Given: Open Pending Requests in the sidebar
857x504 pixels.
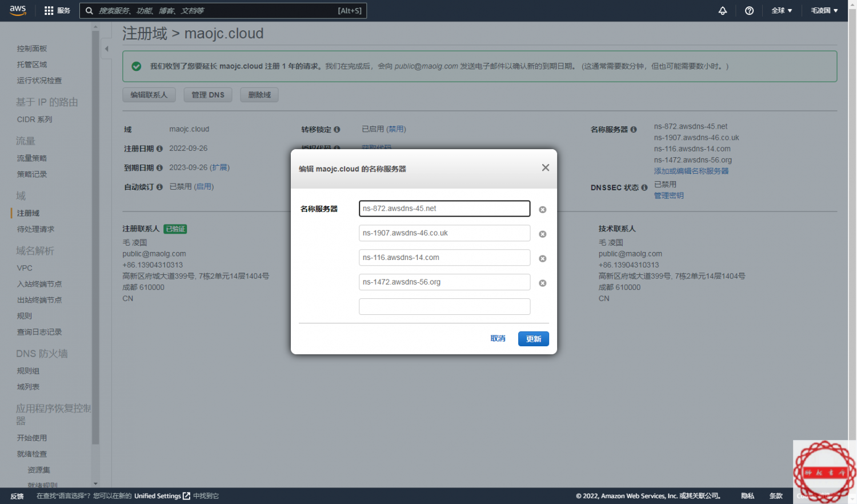Looking at the screenshot, I should point(35,229).
